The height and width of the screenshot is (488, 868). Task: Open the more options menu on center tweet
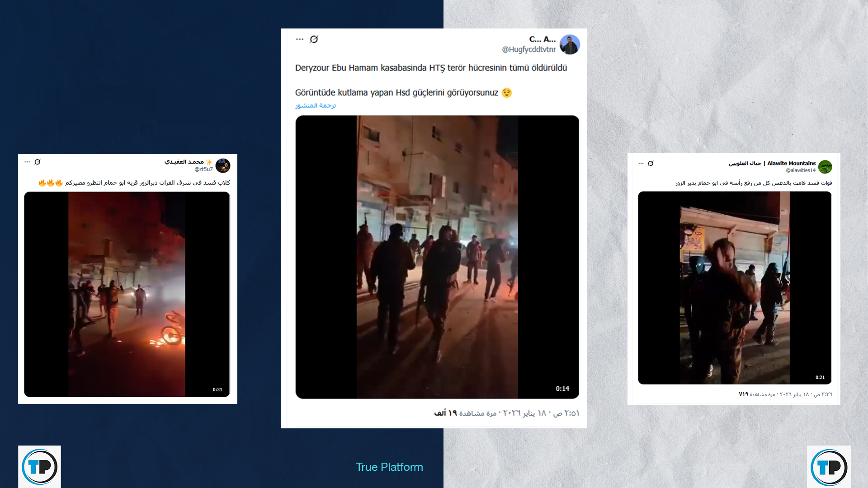[300, 39]
